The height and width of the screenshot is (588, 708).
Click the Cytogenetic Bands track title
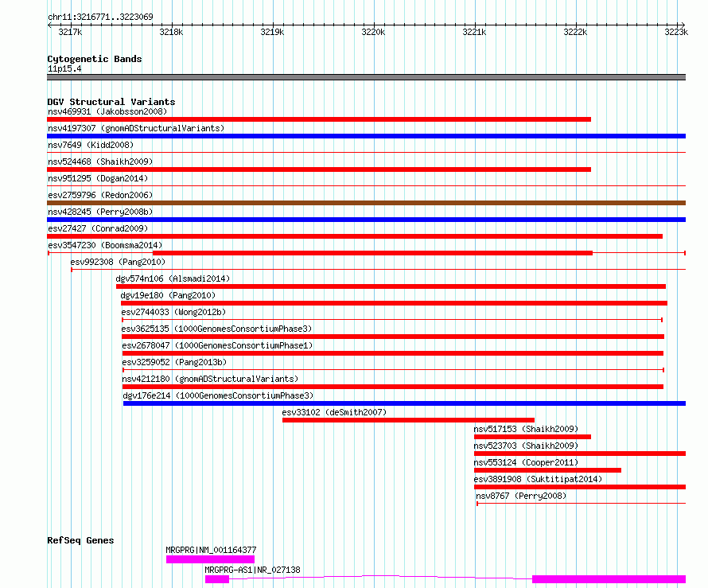tap(95, 59)
